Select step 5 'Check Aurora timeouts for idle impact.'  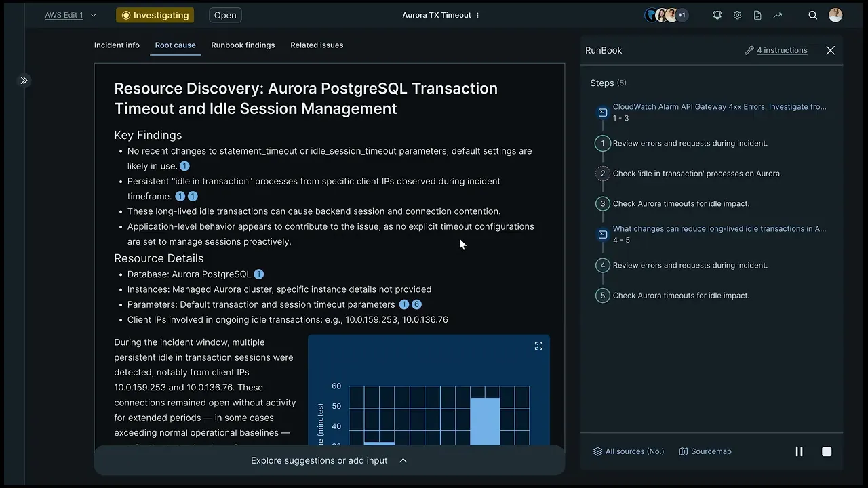click(681, 296)
